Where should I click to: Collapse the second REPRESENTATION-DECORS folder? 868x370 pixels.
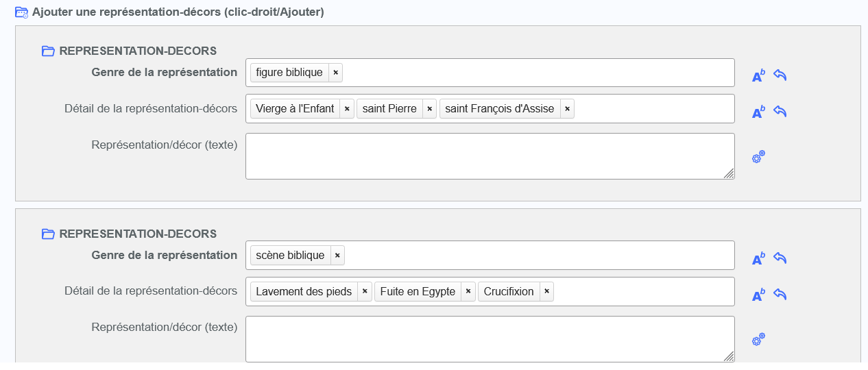(48, 234)
